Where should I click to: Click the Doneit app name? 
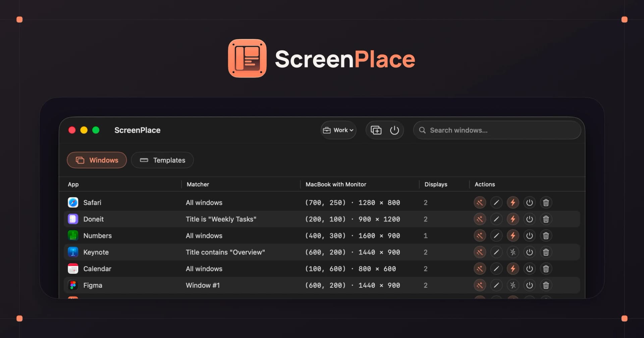pos(94,219)
